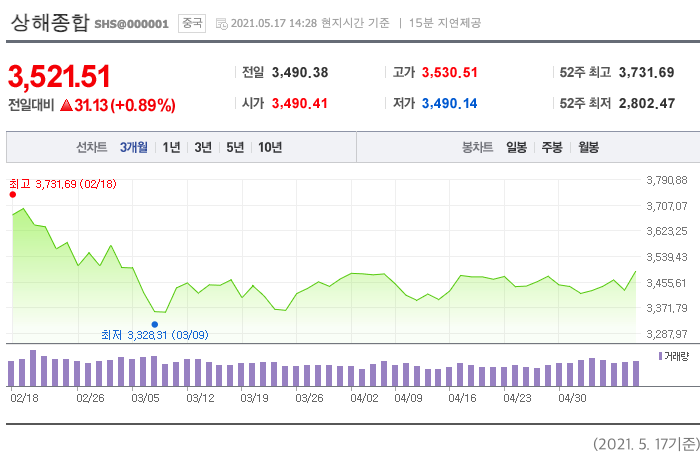Switch to the 일봉 candlestick chart
Image resolution: width=700 pixels, height=462 pixels.
pos(516,147)
